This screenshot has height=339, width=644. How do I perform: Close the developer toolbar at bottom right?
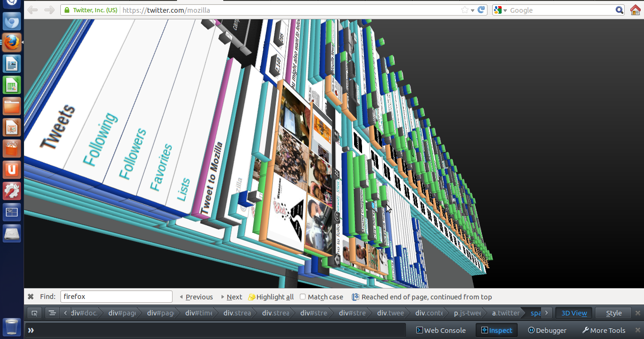coord(638,331)
